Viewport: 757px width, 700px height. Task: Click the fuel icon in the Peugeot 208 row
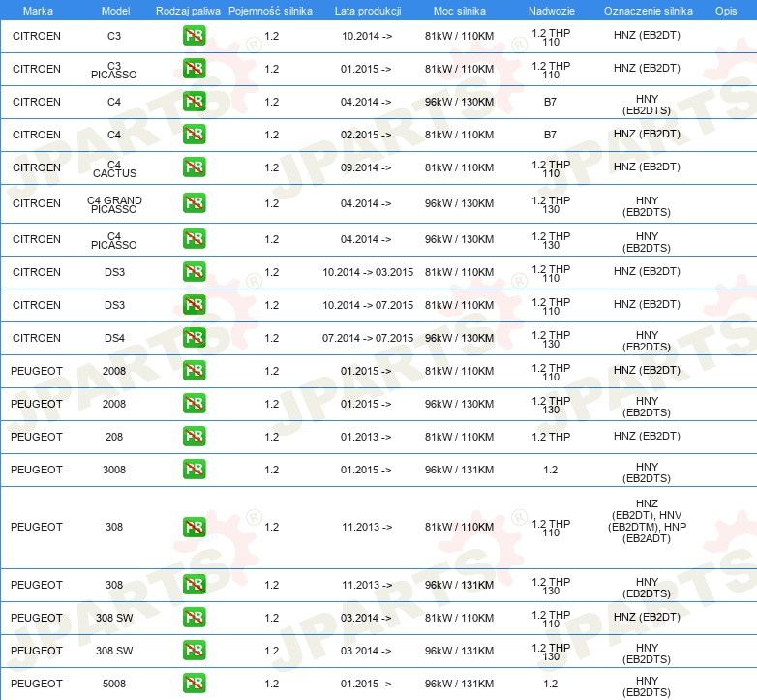194,437
